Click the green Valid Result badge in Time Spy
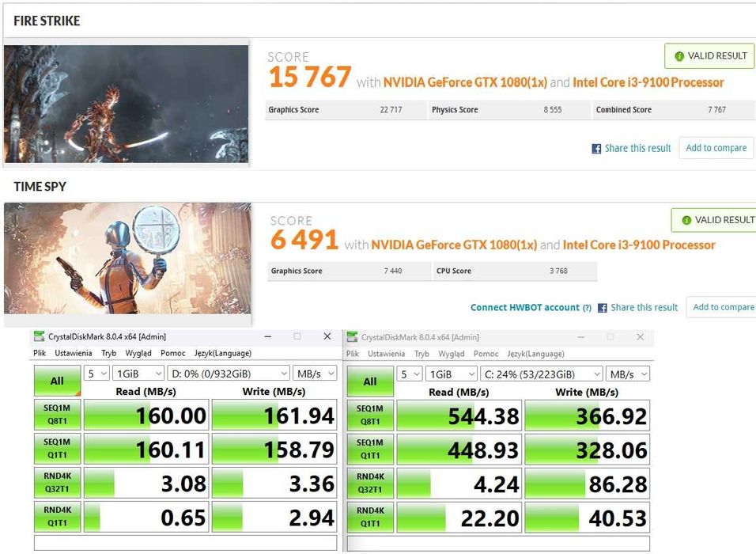756x554 pixels. coord(713,220)
